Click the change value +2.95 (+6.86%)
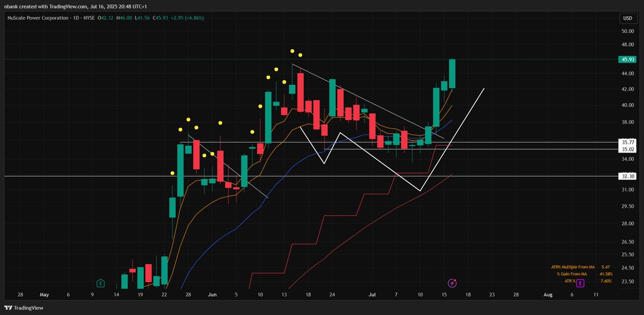The width and height of the screenshot is (644, 315). [187, 18]
